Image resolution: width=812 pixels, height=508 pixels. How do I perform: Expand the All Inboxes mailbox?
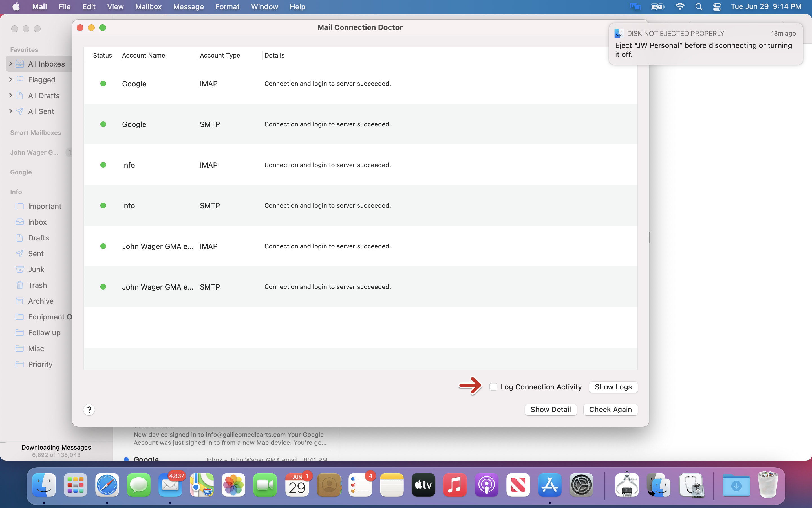pyautogui.click(x=10, y=64)
